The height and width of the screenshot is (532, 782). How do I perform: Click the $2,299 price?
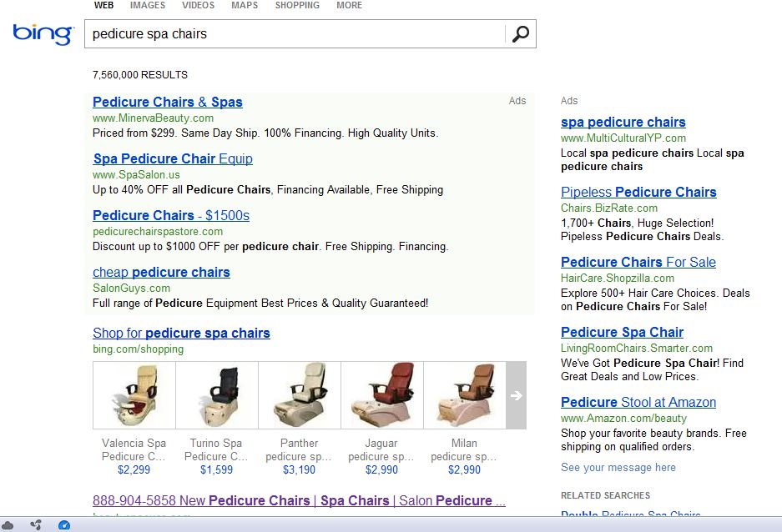coord(134,469)
